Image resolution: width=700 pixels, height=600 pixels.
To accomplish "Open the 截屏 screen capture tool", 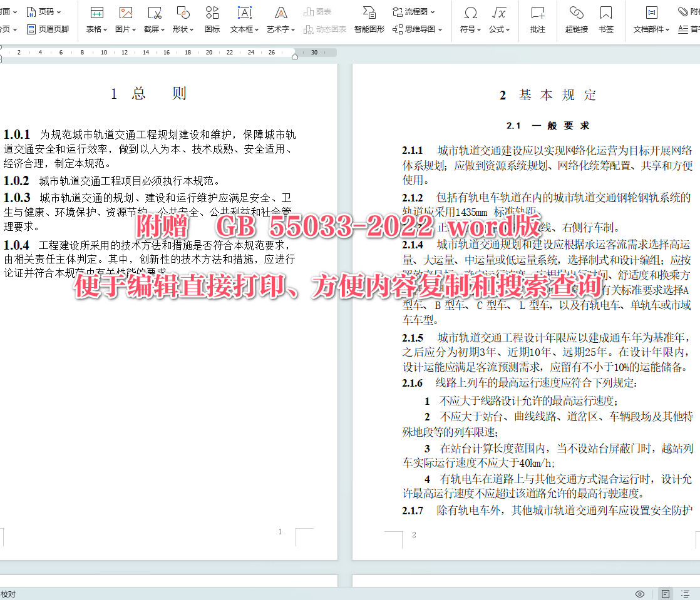I will coord(153,18).
